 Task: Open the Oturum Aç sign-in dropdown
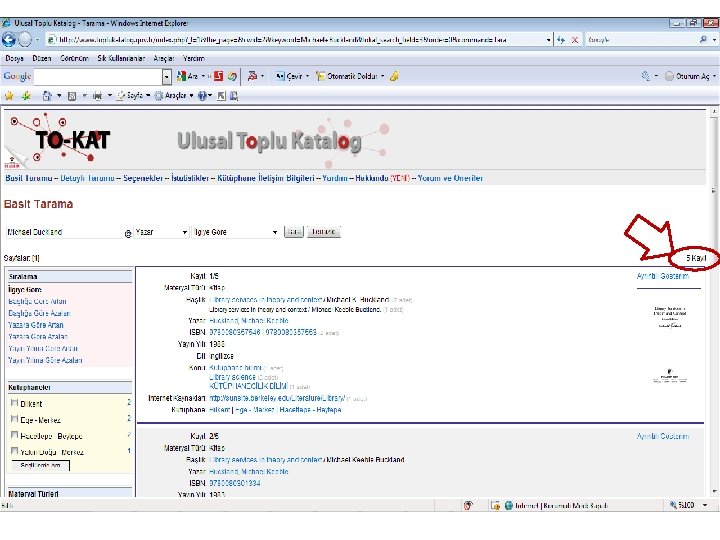(714, 76)
